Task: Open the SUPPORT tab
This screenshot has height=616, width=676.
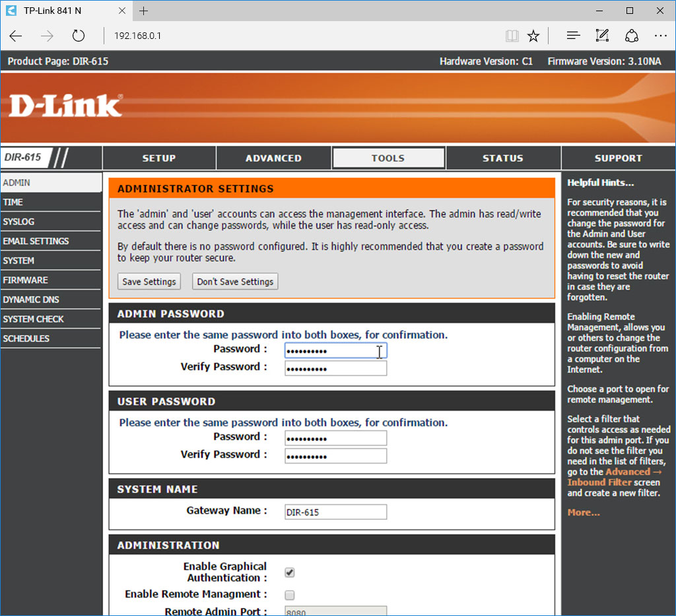Action: [618, 158]
